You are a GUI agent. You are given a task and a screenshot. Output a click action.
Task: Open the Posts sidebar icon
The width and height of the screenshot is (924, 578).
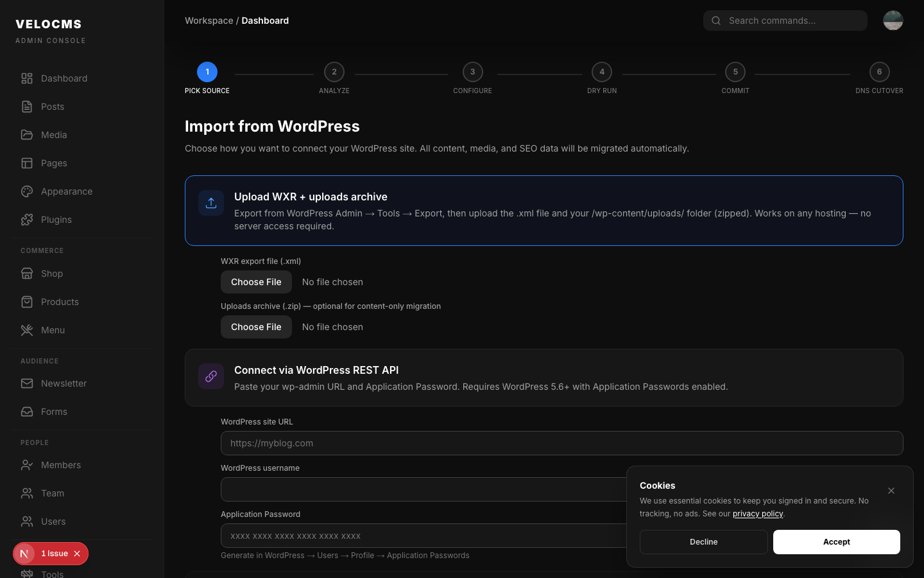(26, 107)
